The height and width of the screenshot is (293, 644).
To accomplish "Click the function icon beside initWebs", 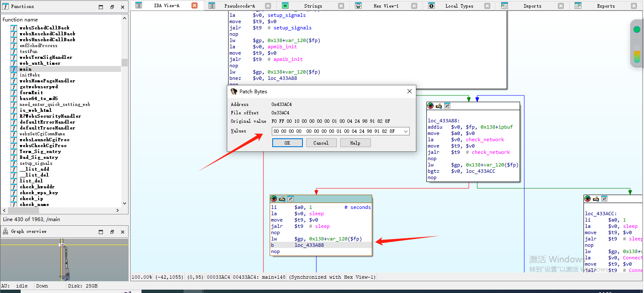I will (13, 75).
